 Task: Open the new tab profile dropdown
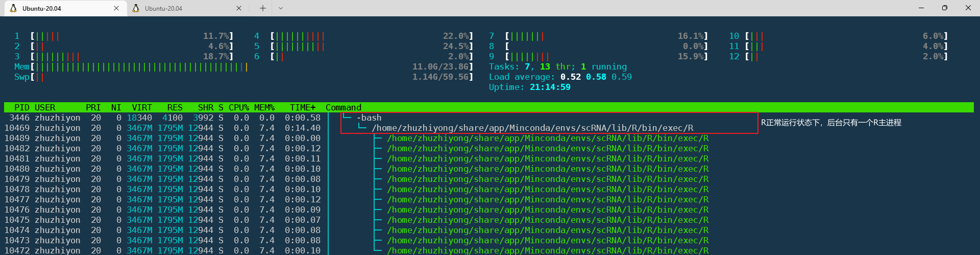click(x=281, y=8)
